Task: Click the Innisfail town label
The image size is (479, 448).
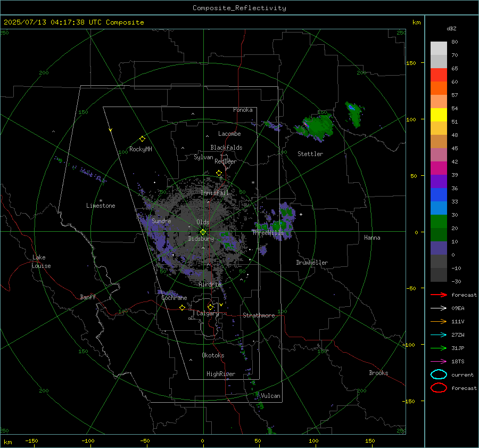Action: pos(214,193)
